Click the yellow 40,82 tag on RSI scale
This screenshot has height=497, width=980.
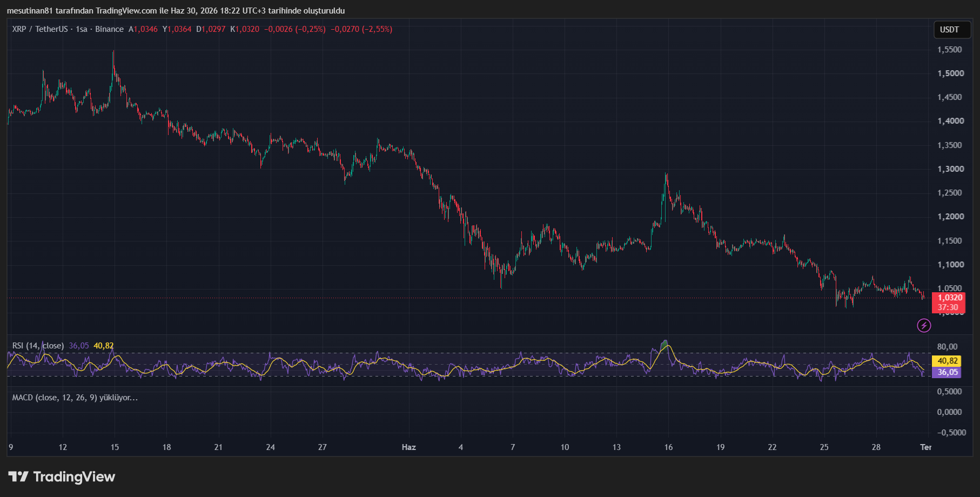[x=947, y=361]
